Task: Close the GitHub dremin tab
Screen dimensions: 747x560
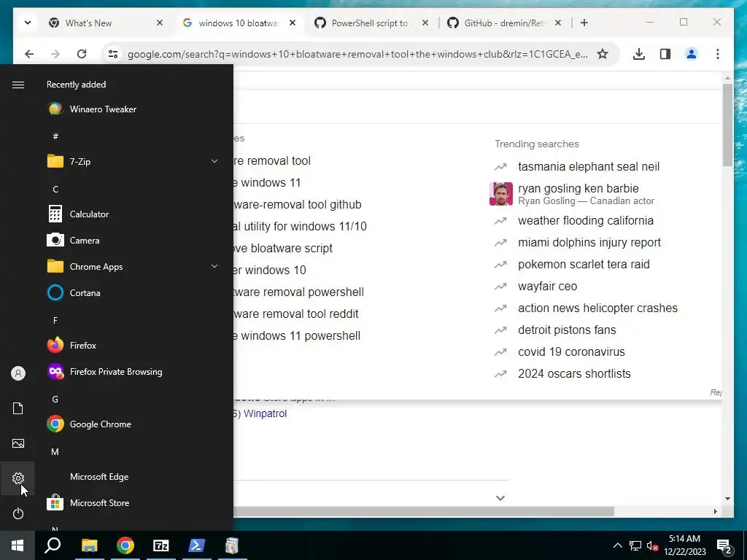Action: click(x=558, y=23)
